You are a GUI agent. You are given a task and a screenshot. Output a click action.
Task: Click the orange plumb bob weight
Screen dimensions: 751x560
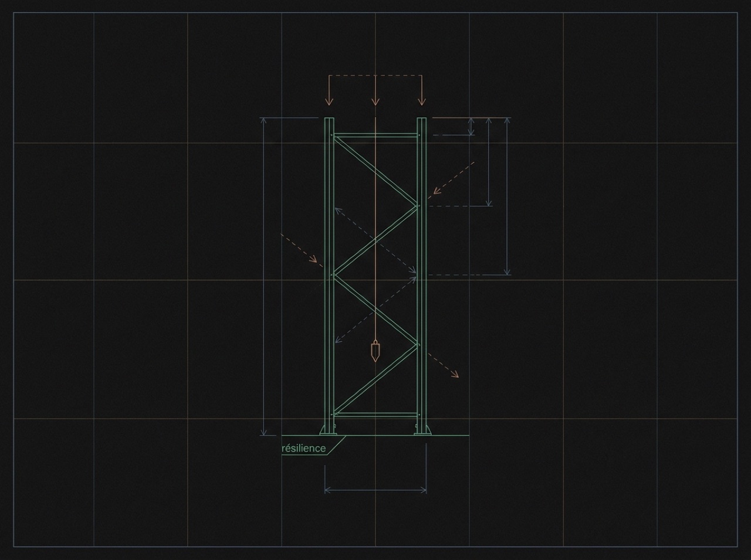coord(374,351)
